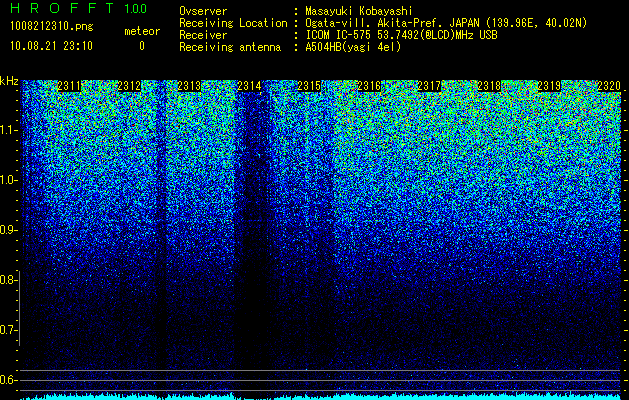
Task: Click the 2311 time marker
Action: coord(69,86)
